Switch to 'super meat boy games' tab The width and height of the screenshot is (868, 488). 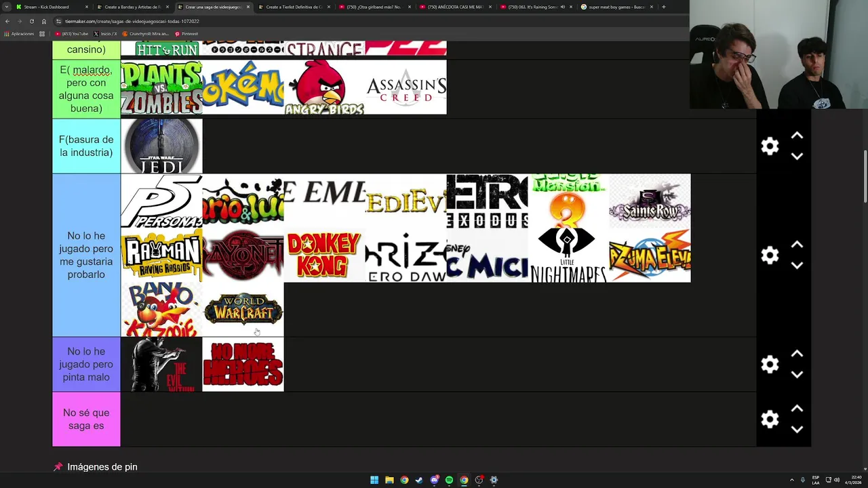(616, 7)
